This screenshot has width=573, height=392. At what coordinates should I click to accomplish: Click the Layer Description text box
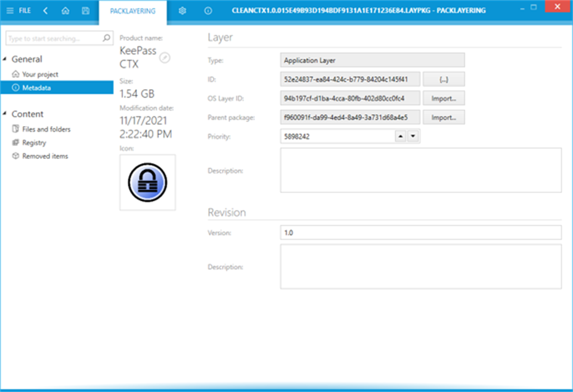click(421, 170)
